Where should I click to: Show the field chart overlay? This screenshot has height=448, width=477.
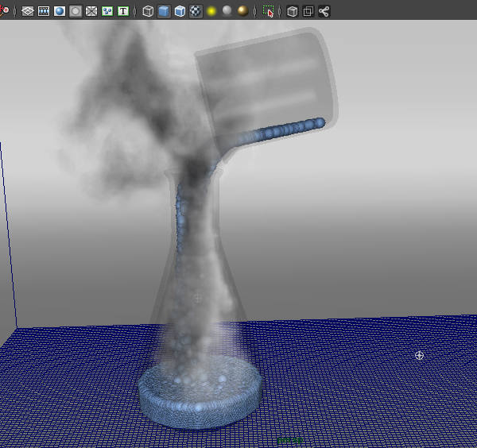pyautogui.click(x=91, y=12)
